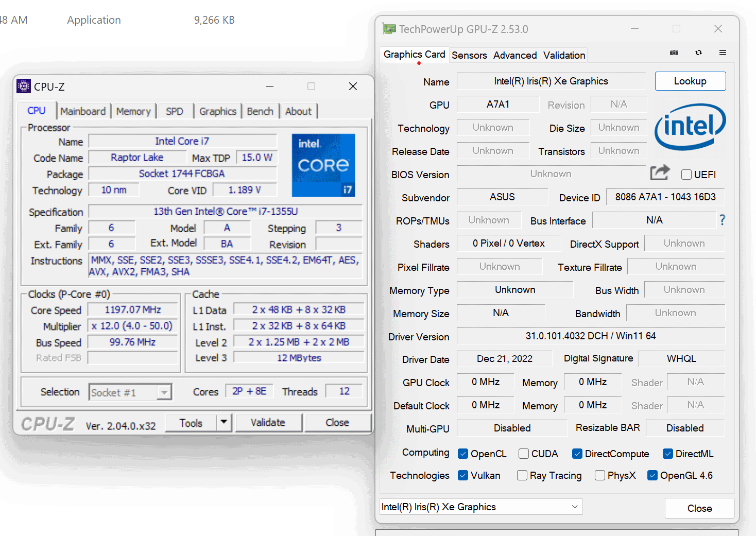Click the Specification field in CPU-Z
Screen dimensions: 756x536
pos(226,212)
